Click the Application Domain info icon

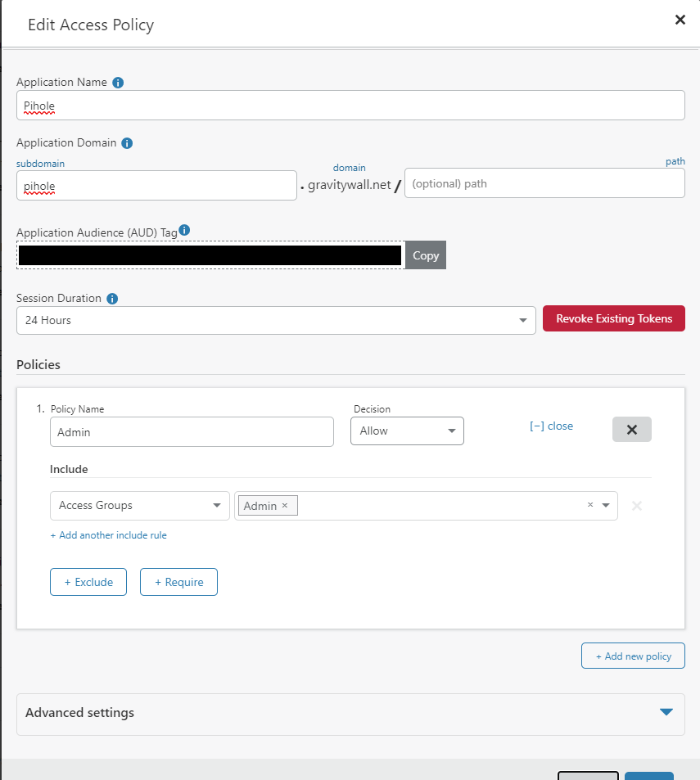[x=127, y=142]
